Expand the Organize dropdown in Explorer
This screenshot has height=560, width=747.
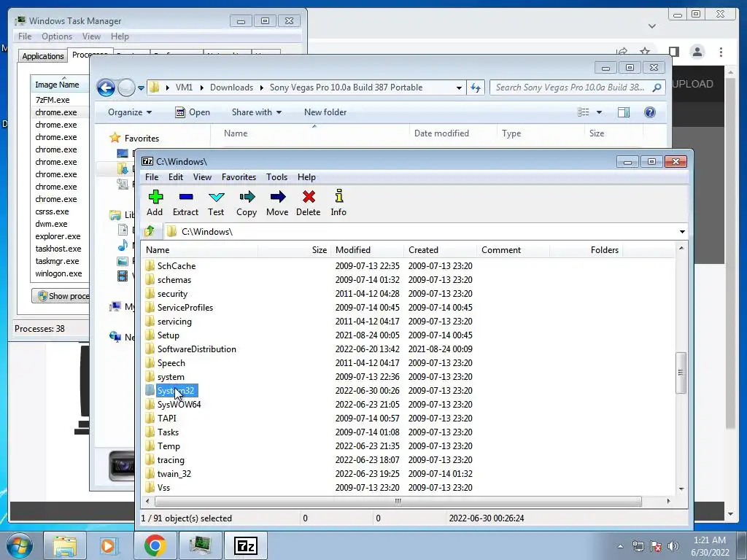tap(130, 112)
